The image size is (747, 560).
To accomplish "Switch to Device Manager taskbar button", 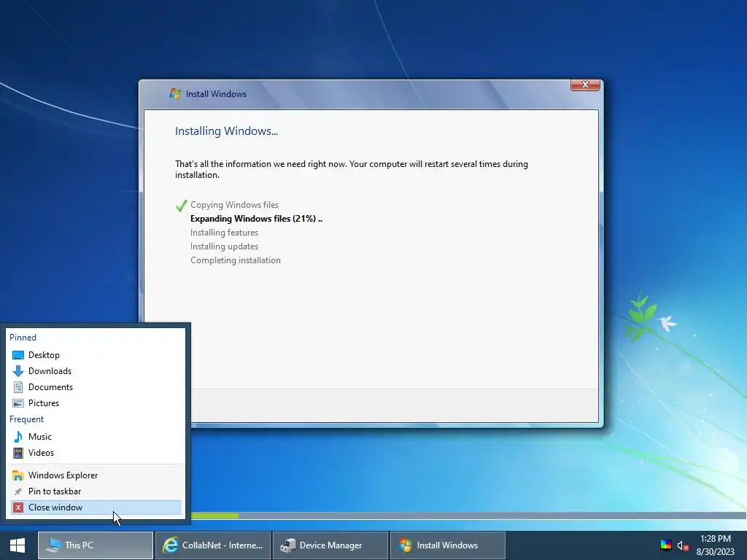I will tap(330, 545).
